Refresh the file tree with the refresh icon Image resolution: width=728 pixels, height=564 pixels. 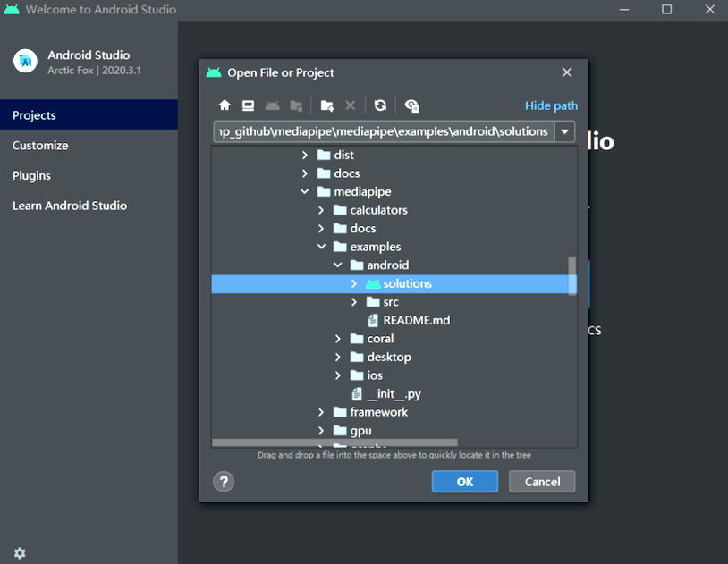pyautogui.click(x=380, y=105)
